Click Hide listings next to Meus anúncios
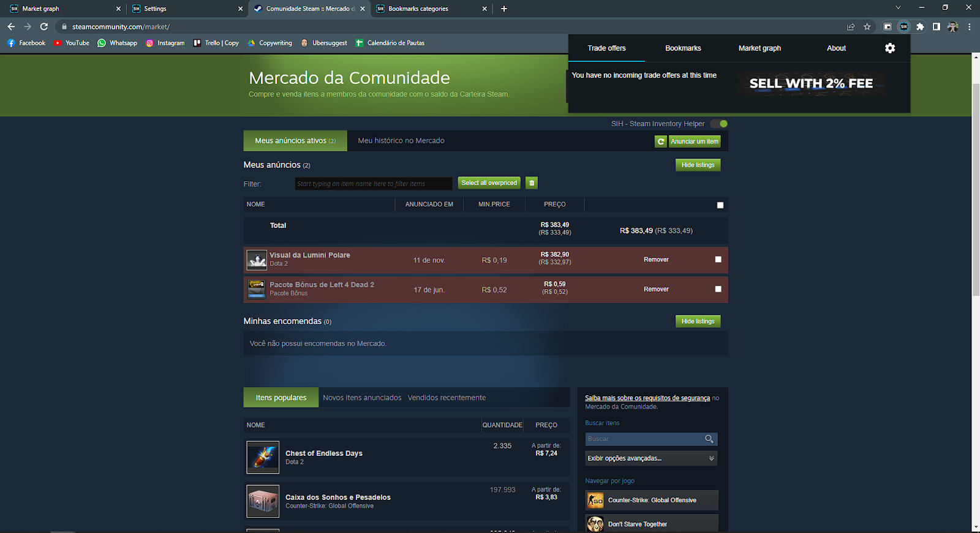 [698, 165]
